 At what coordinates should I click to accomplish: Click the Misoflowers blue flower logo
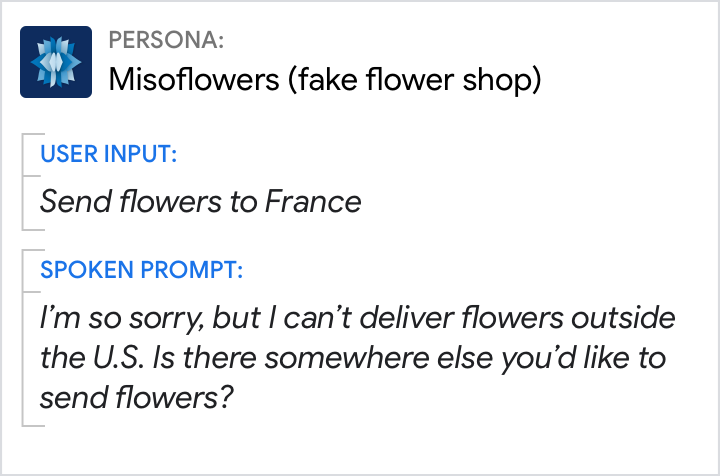click(x=56, y=62)
